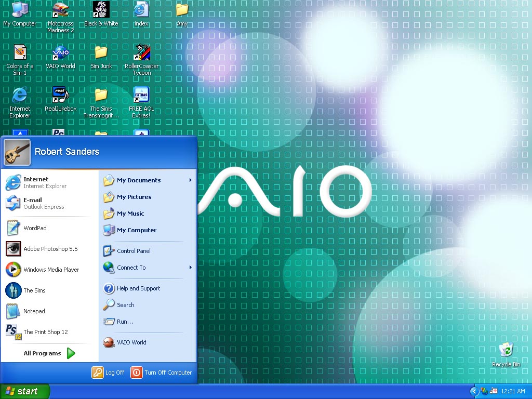The height and width of the screenshot is (399, 532).
Task: Open Adobe Photoshop 5.5 from Start menu
Action: [49, 249]
